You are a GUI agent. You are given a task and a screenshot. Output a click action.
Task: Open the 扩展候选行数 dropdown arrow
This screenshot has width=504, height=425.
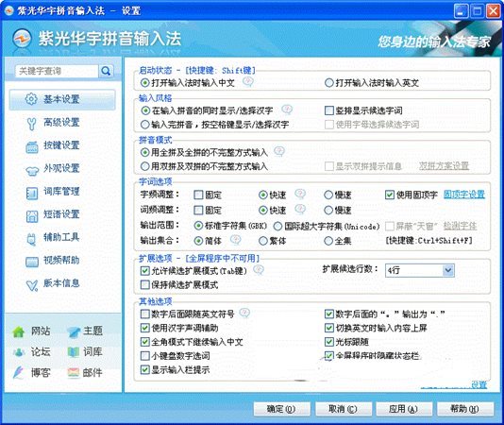click(x=448, y=270)
